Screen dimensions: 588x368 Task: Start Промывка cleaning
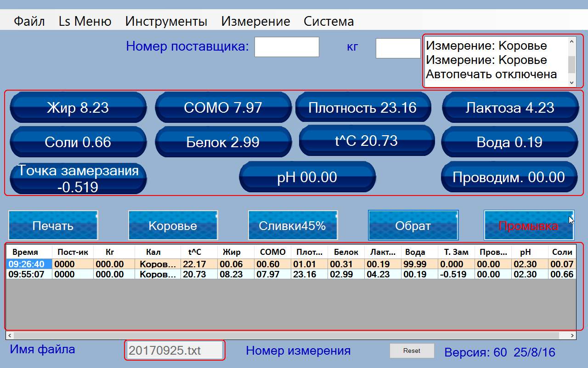coord(528,225)
